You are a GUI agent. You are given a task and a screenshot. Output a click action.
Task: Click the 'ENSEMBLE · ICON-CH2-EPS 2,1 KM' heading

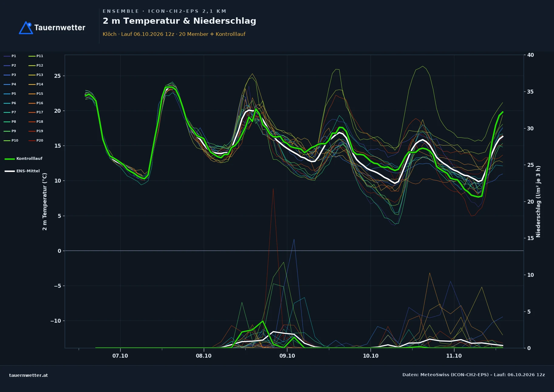click(x=164, y=11)
